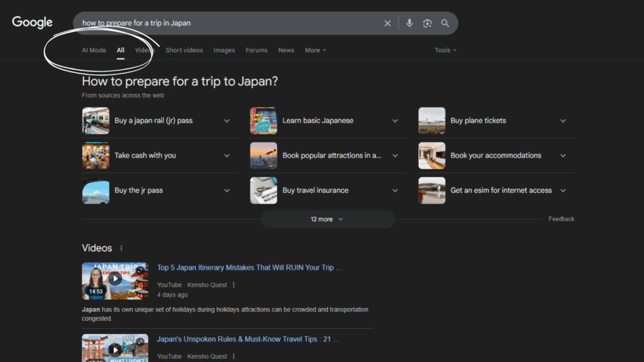Clear the search box text

pyautogui.click(x=387, y=23)
